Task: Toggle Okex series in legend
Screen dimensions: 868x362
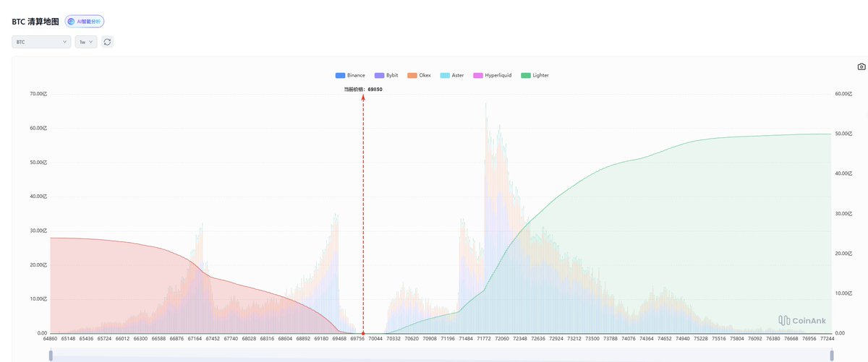Action: (419, 75)
